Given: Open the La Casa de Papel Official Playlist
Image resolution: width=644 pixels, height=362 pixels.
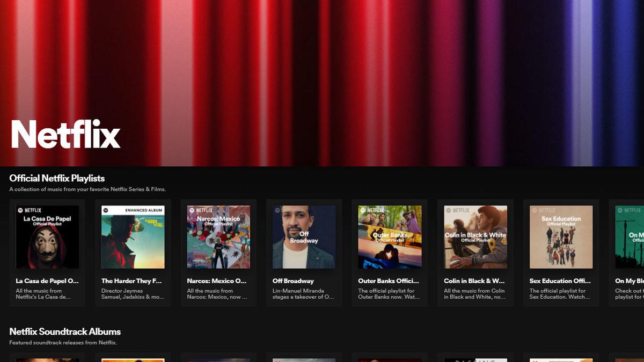Looking at the screenshot, I should [47, 237].
